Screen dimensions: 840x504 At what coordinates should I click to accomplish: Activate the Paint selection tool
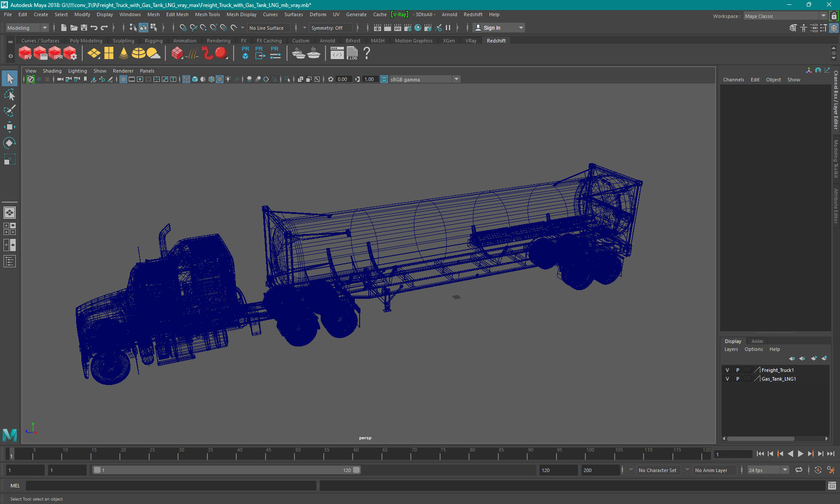pos(10,111)
